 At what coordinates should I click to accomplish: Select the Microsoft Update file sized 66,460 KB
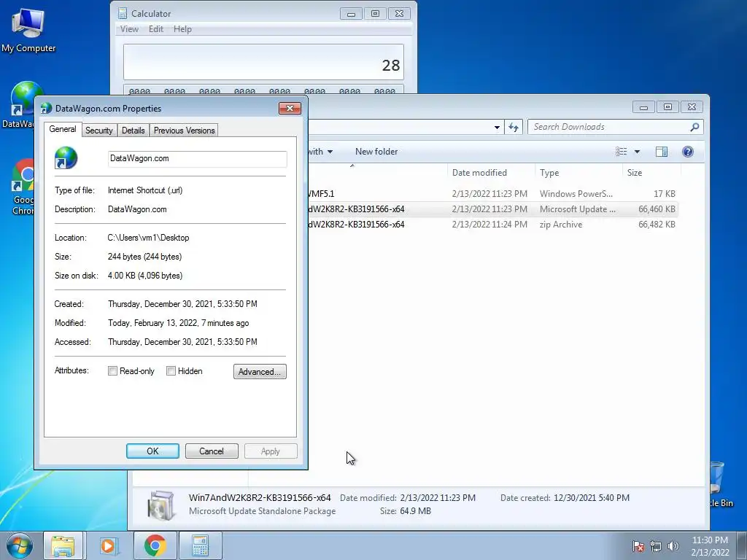492,209
